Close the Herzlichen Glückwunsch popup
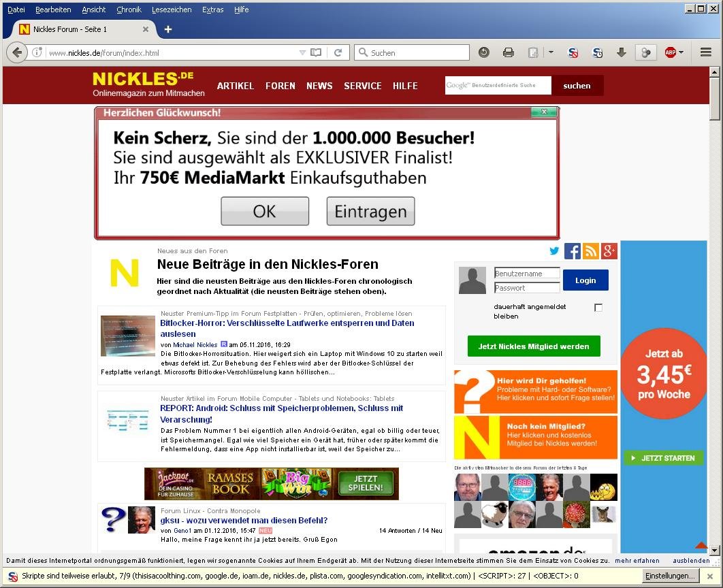The width and height of the screenshot is (723, 588). 545,112
